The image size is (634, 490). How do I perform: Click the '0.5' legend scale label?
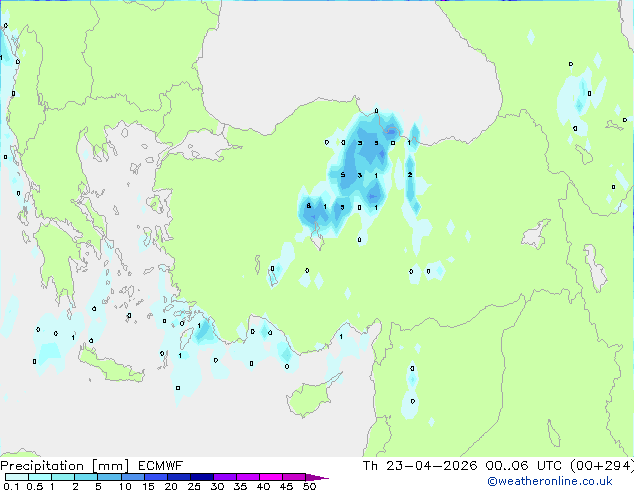(35, 486)
